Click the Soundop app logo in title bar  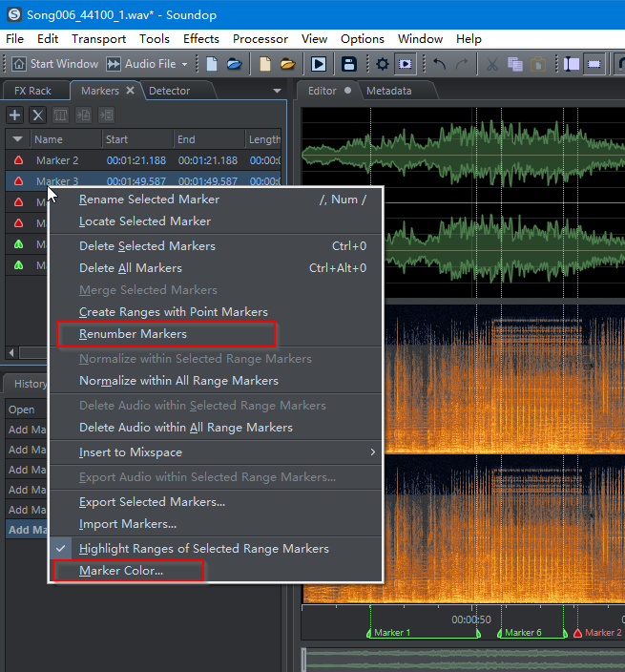click(14, 14)
